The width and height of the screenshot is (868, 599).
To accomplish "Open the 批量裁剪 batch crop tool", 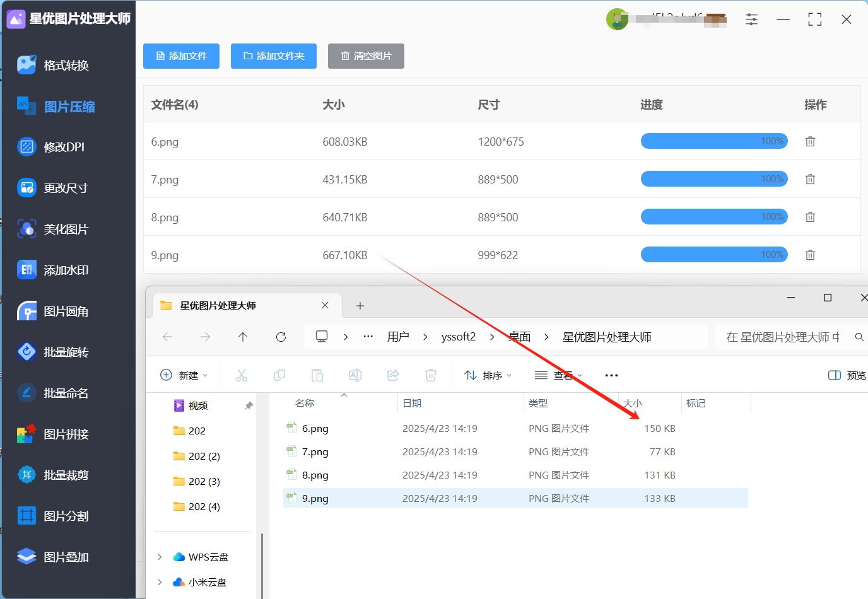I will pos(54,475).
